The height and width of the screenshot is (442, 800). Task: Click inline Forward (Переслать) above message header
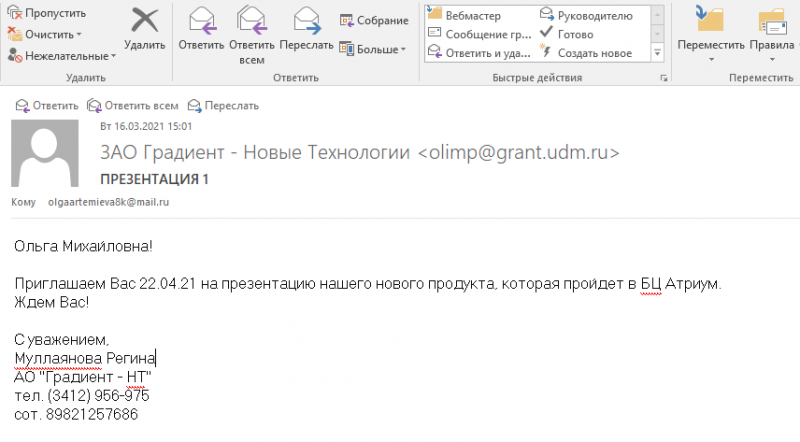coord(223,106)
